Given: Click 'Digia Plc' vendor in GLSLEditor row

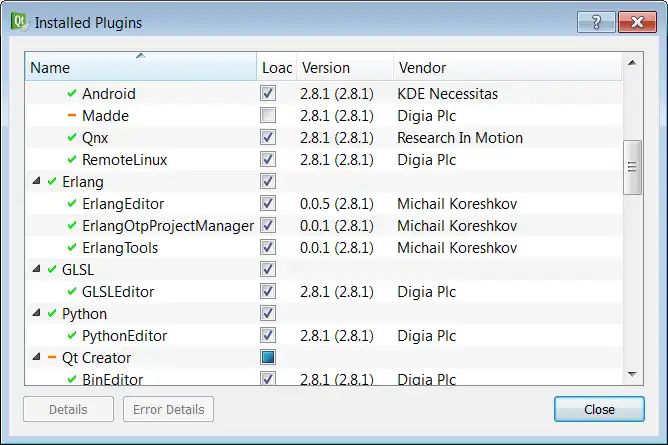Looking at the screenshot, I should (x=426, y=292).
